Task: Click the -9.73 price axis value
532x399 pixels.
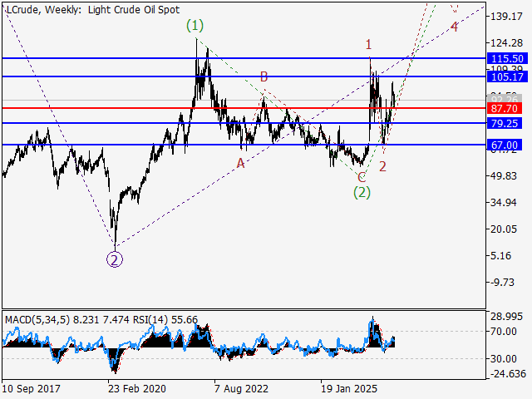Action: point(502,283)
